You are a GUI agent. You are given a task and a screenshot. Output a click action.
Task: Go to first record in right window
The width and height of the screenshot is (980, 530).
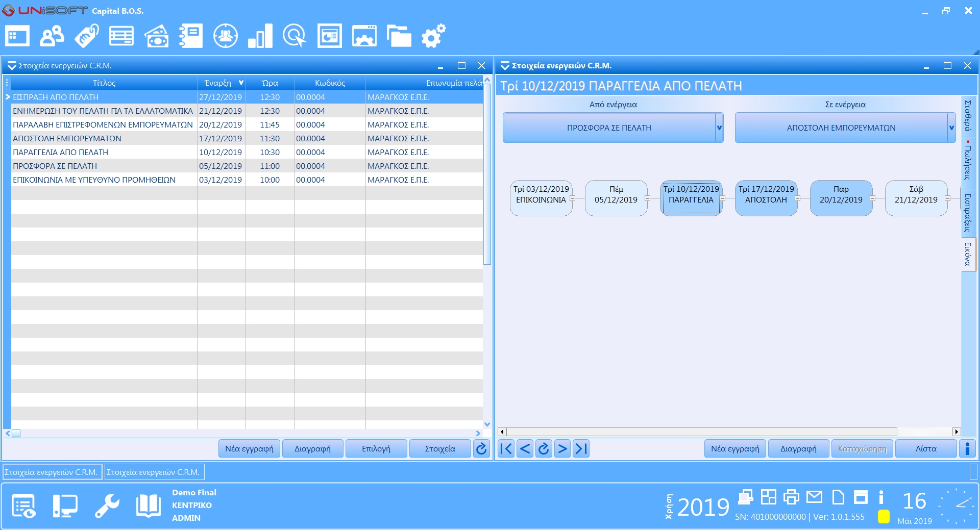click(506, 448)
